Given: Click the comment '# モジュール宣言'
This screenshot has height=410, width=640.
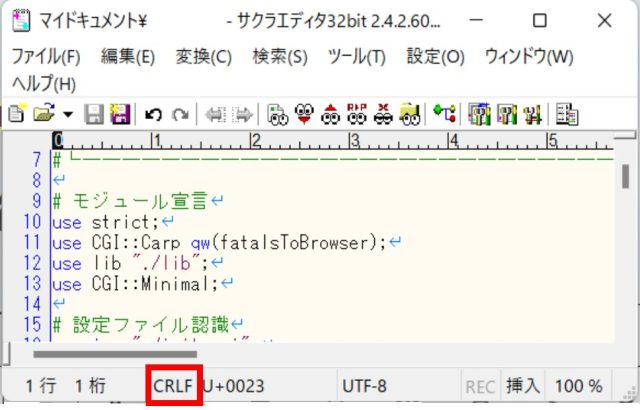Looking at the screenshot, I should tap(130, 202).
